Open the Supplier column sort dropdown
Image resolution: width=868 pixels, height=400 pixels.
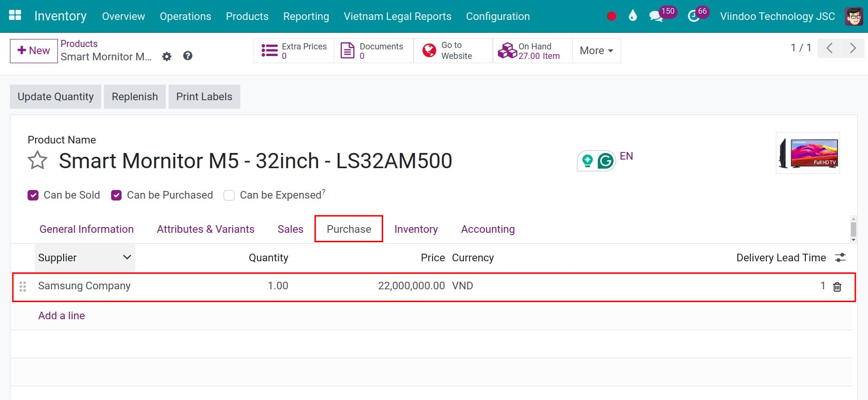[127, 257]
